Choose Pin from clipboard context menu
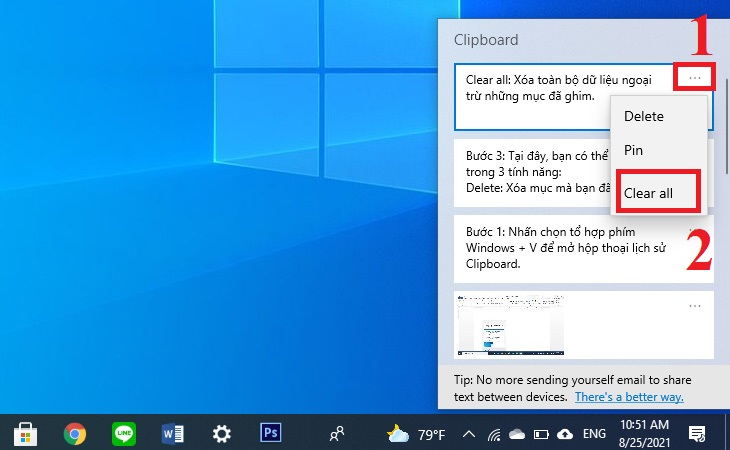 coord(633,150)
